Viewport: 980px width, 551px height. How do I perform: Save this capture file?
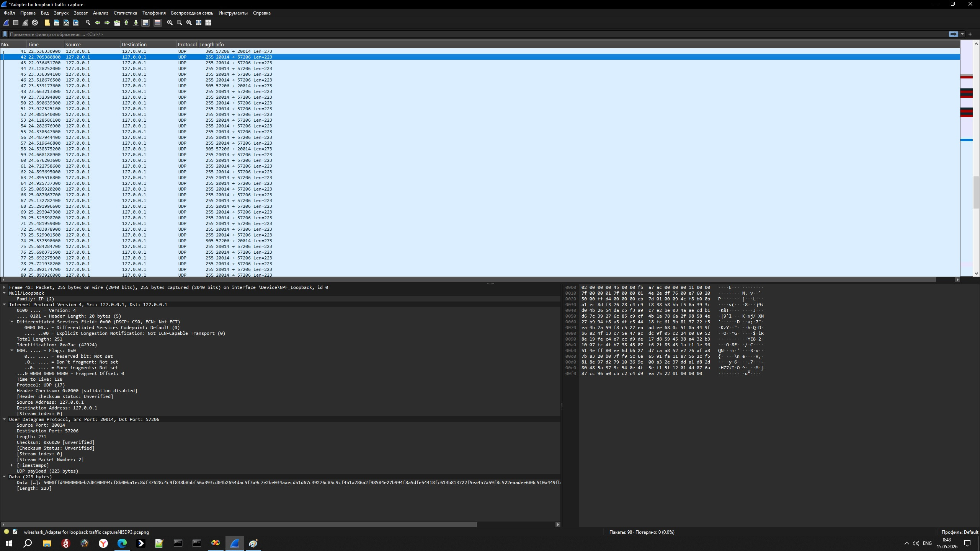[57, 23]
